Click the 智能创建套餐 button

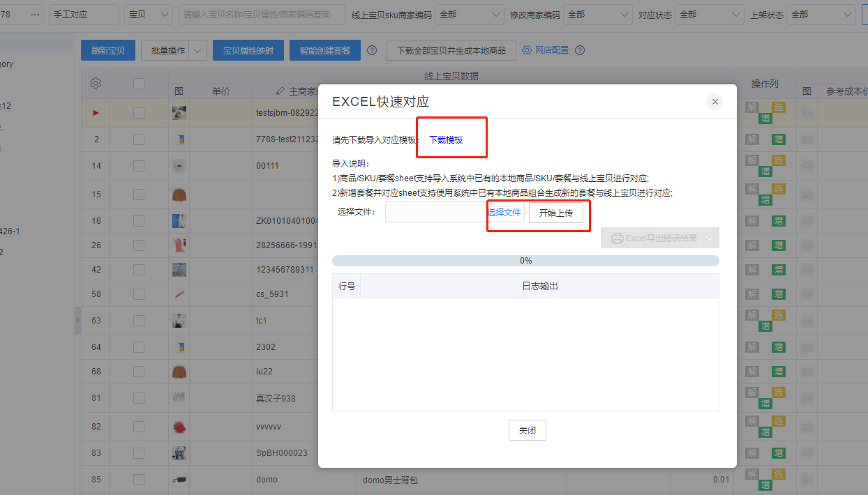[x=325, y=50]
